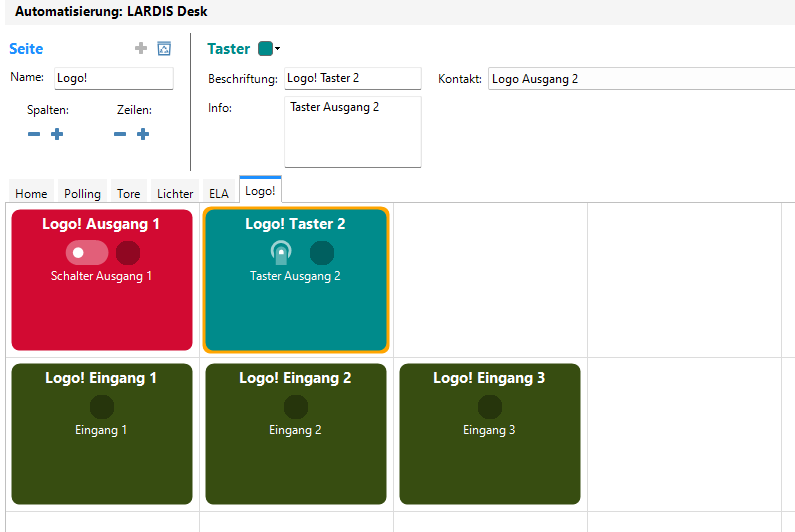This screenshot has height=532, width=795.
Task: Click the Eingang 3 status indicator circle
Action: pos(490,407)
